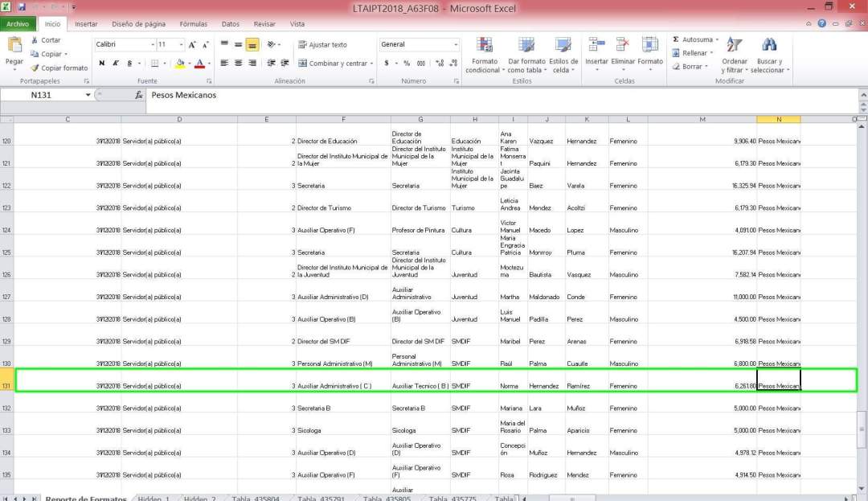Switch to the Fórmulas ribbon tab
The image size is (868, 501).
193,24
